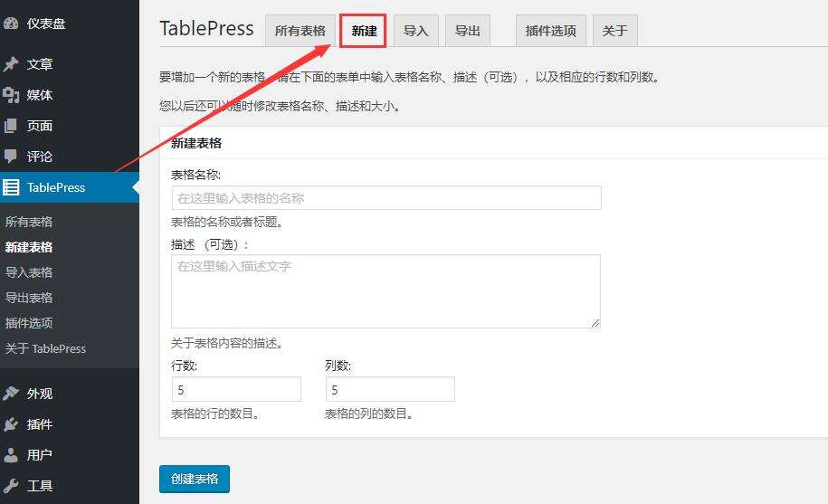This screenshot has height=504, width=828.
Task: Click the 工具 wrench icon
Action: coord(11,486)
